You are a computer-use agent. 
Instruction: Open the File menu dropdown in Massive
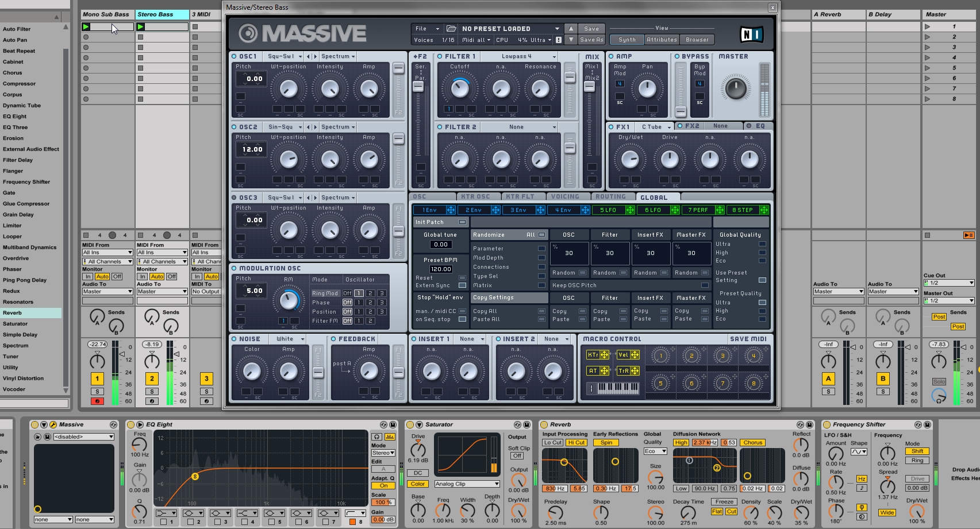pyautogui.click(x=427, y=29)
